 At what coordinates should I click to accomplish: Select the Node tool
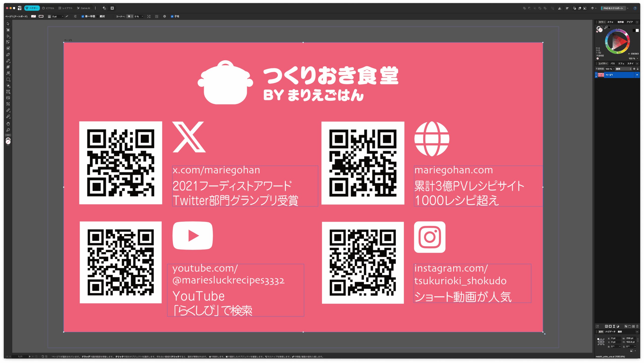pyautogui.click(x=8, y=36)
